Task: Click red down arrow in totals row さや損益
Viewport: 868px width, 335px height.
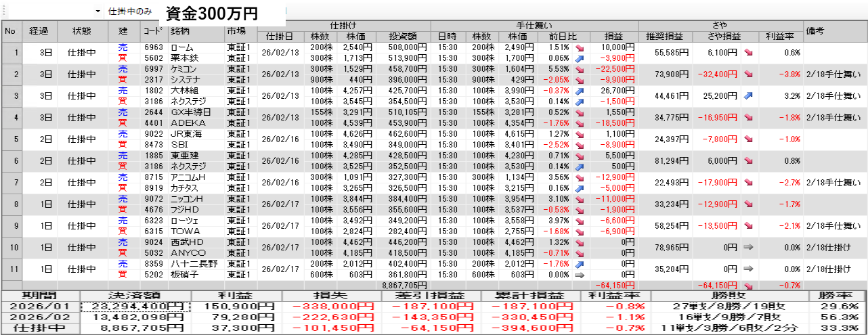Action: (x=749, y=286)
